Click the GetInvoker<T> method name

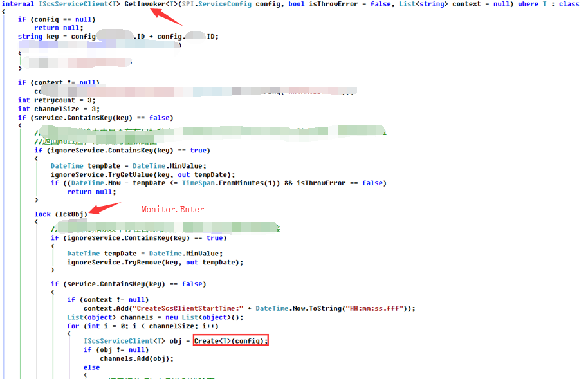151,4
